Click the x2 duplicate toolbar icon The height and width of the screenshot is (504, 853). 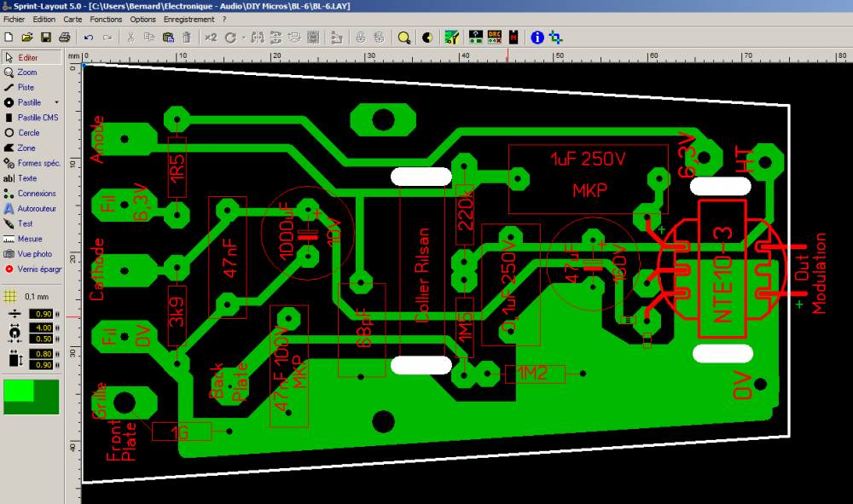tap(211, 38)
